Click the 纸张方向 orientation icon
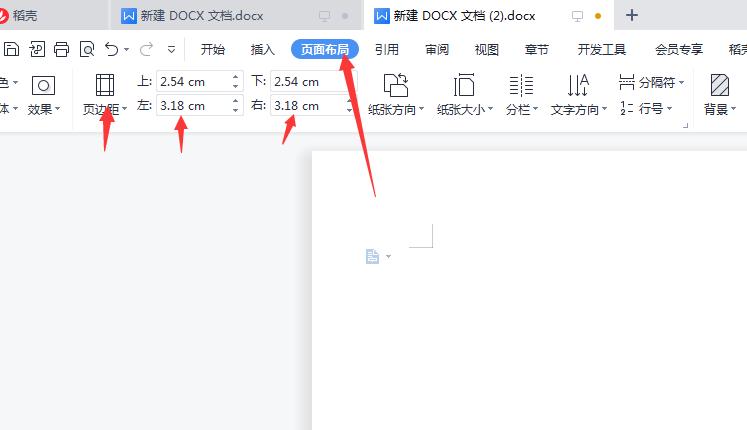 pos(396,85)
